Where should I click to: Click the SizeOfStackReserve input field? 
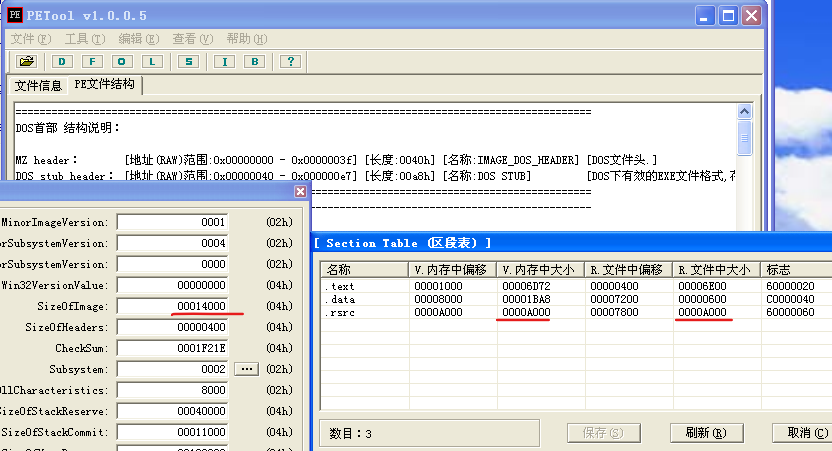pos(172,411)
